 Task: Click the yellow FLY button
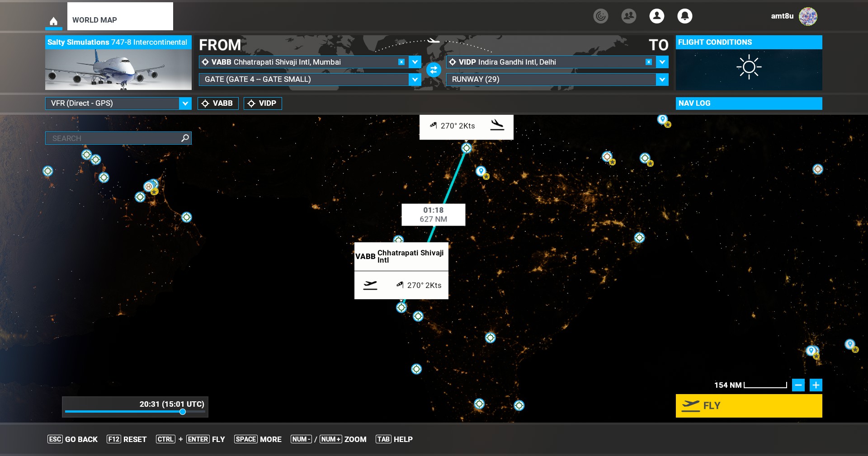point(749,406)
